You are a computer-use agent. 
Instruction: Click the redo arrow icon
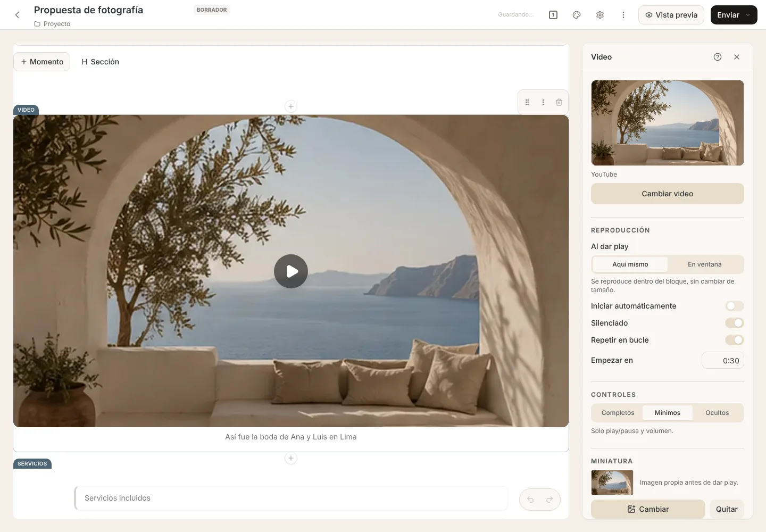pyautogui.click(x=549, y=500)
